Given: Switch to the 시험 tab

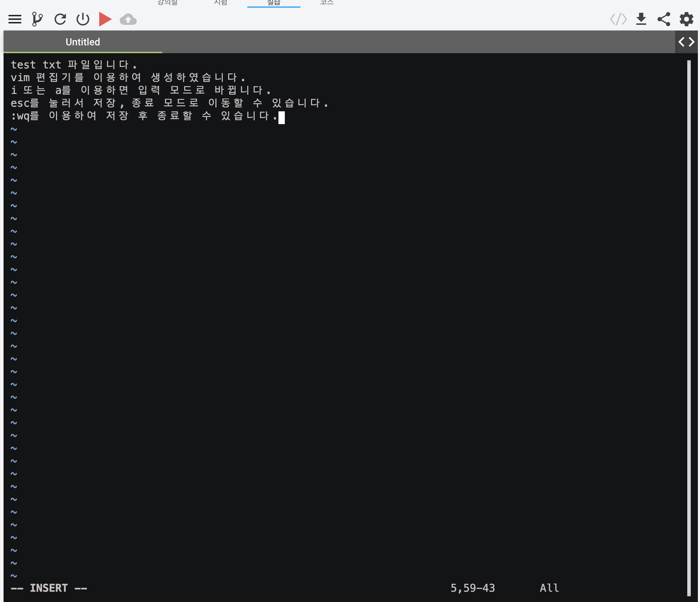Looking at the screenshot, I should (x=221, y=2).
